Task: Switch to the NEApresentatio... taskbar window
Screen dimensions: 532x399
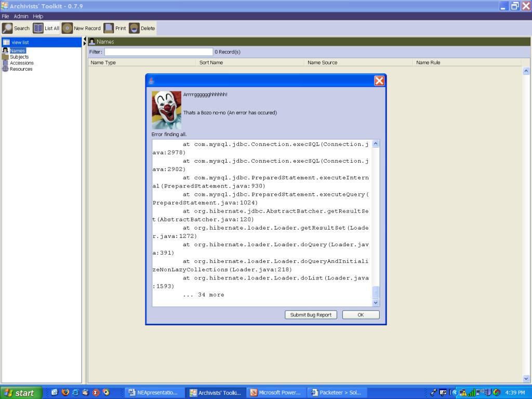Action: click(154, 393)
